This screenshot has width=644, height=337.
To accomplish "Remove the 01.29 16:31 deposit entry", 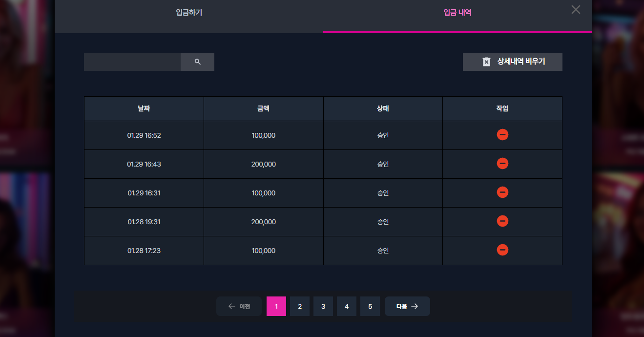I will pyautogui.click(x=502, y=192).
